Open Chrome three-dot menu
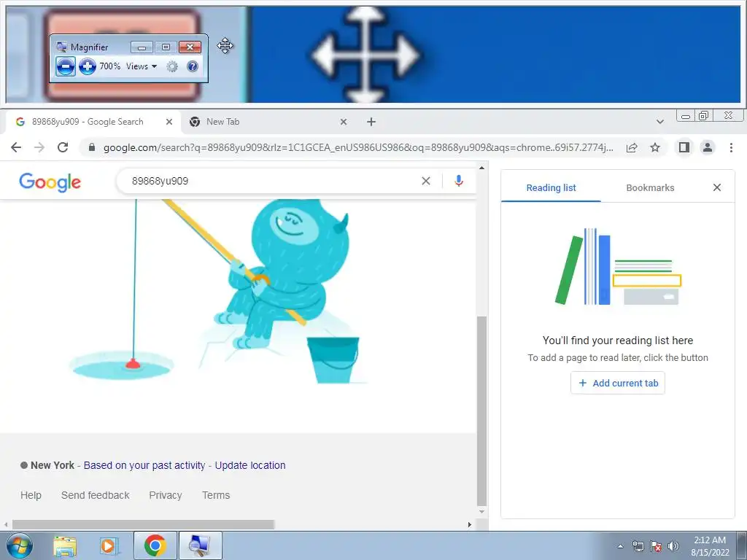The height and width of the screenshot is (560, 747). click(731, 147)
